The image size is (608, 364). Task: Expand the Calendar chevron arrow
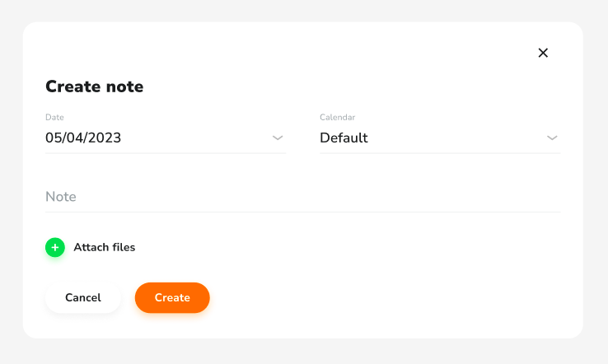coord(552,138)
